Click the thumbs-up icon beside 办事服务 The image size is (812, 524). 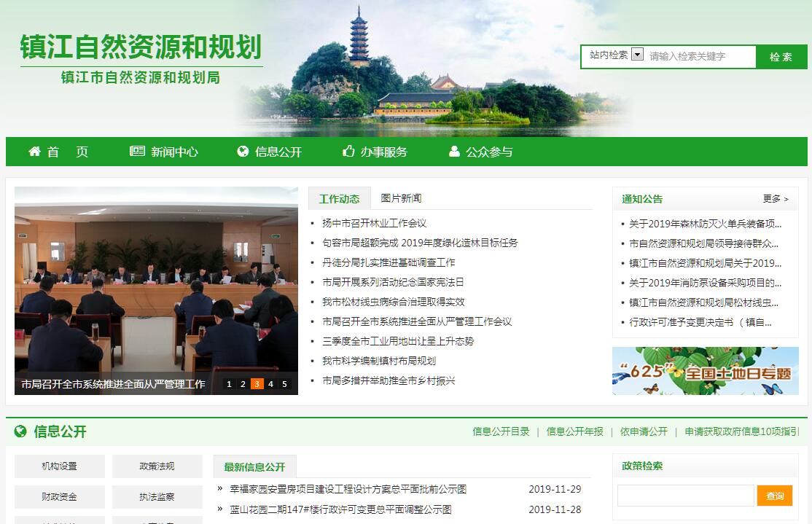[348, 151]
